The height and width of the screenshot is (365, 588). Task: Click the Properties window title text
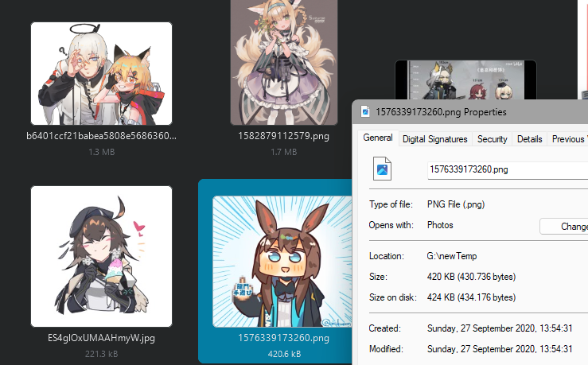441,112
